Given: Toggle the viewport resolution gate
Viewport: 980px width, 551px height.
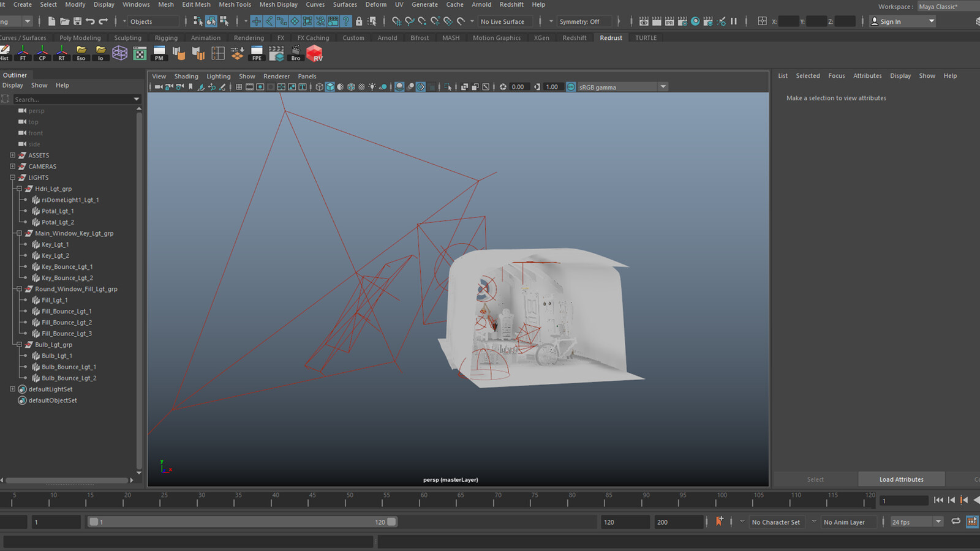Looking at the screenshot, I should [260, 87].
